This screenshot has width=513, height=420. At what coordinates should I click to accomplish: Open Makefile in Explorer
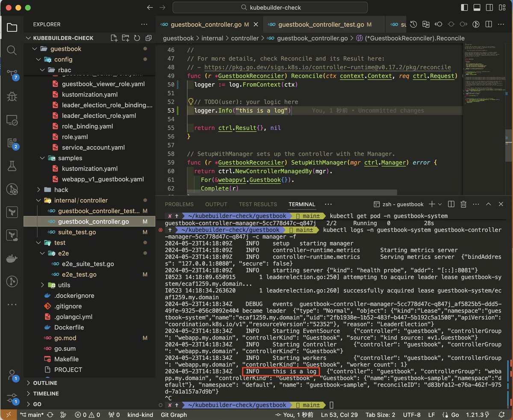tap(66, 359)
